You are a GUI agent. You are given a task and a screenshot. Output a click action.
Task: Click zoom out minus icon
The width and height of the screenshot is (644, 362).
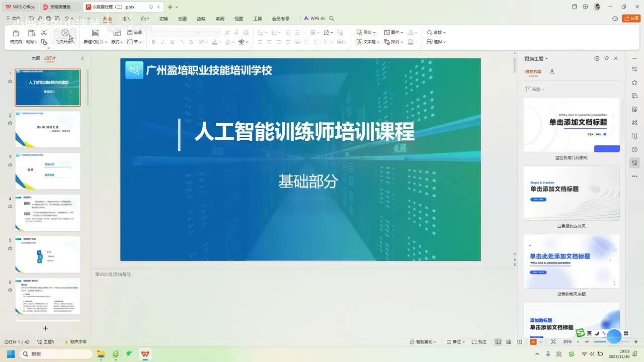(588, 342)
